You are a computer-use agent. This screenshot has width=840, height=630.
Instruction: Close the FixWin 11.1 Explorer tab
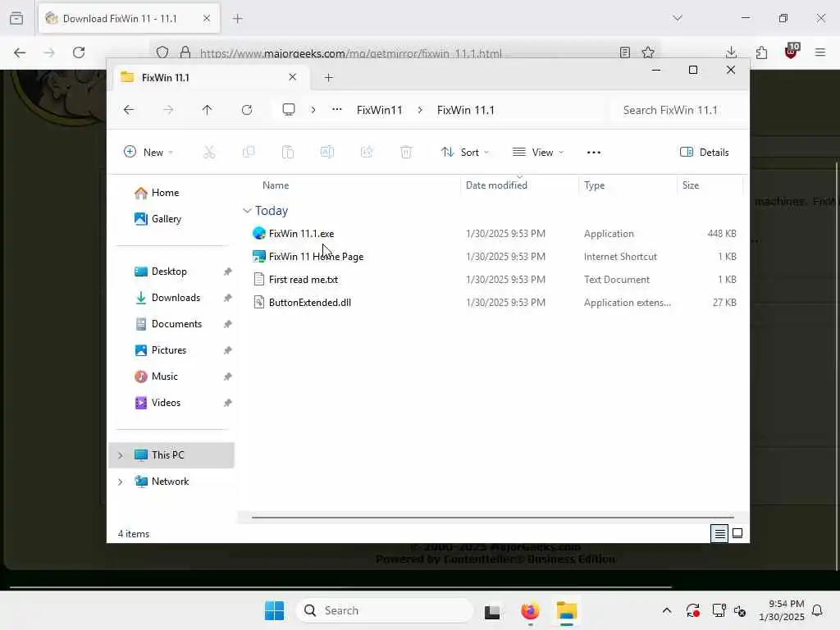(x=293, y=77)
